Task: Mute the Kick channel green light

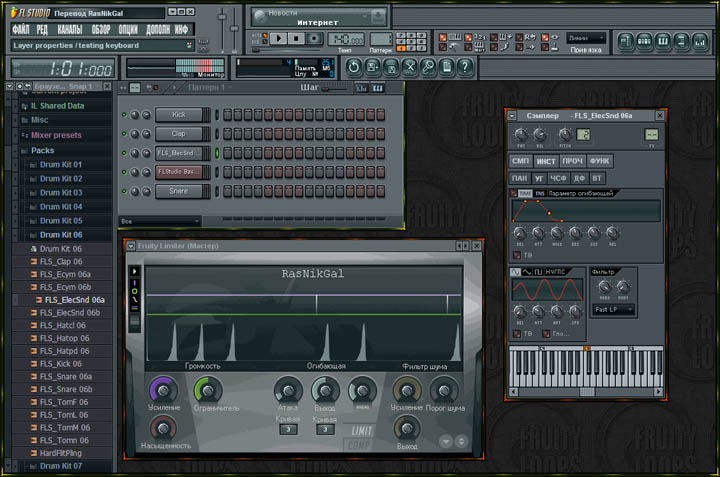Action: point(124,115)
